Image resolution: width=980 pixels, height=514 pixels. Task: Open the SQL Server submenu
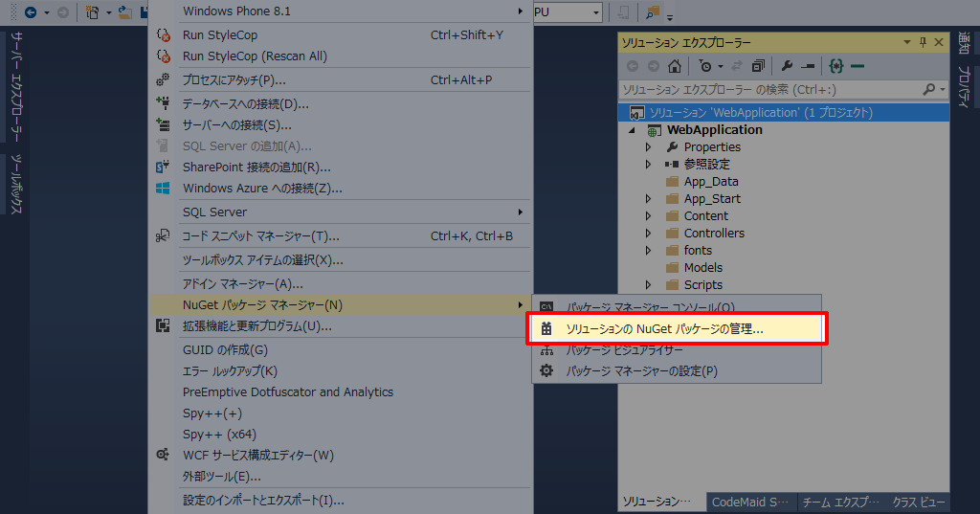pos(340,212)
